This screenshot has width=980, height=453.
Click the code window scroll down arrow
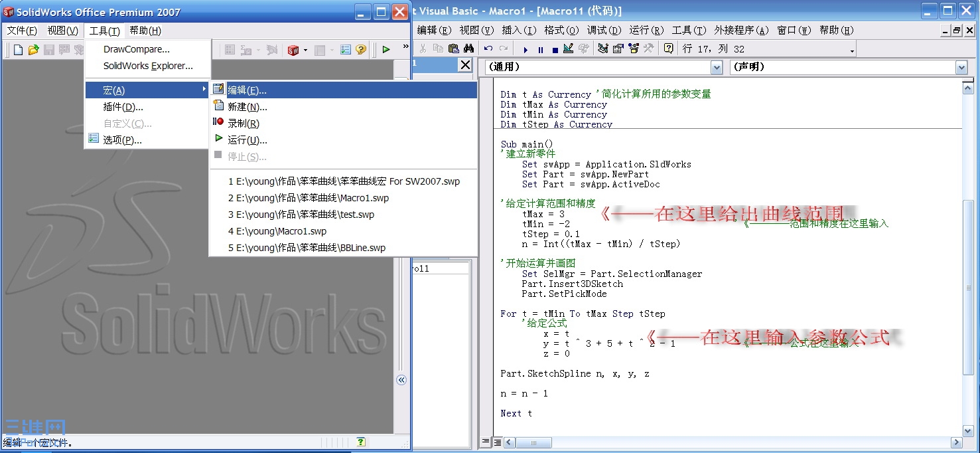tap(968, 430)
